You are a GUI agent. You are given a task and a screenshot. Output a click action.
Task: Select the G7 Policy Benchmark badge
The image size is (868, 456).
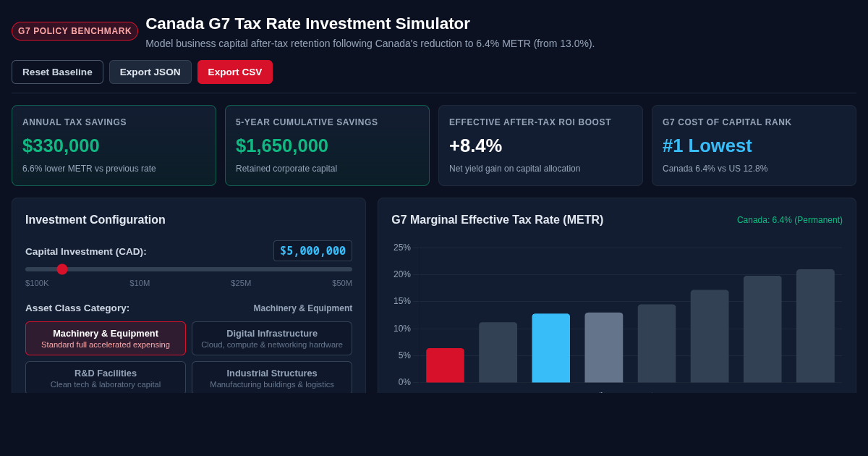click(x=75, y=31)
